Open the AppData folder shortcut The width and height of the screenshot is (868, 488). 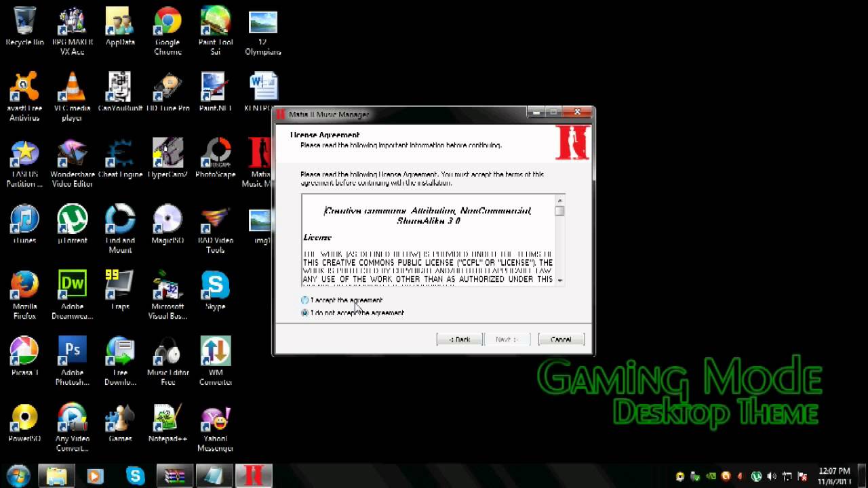click(x=120, y=26)
